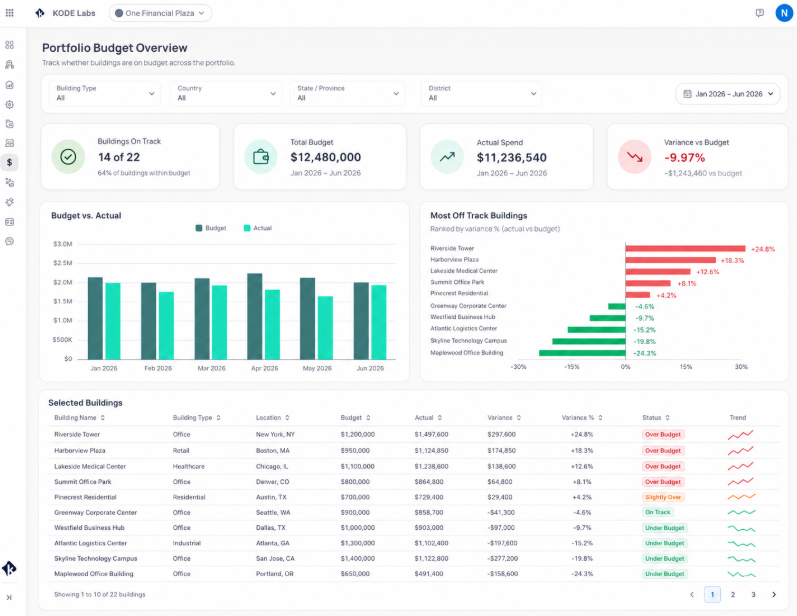Click the Riverside Tower +24.8% bar
The width and height of the screenshot is (797, 616).
click(x=685, y=249)
